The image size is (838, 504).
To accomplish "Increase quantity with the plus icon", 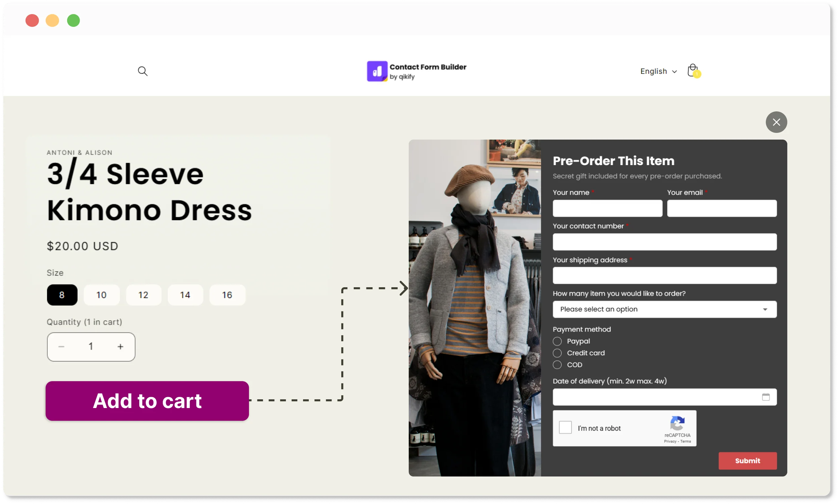I will click(x=120, y=346).
